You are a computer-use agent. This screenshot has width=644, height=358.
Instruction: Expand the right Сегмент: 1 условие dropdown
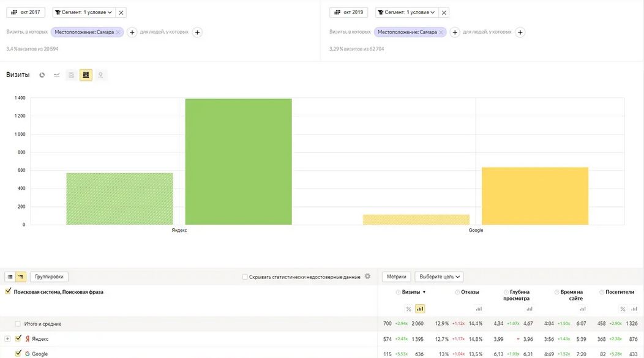pos(406,12)
